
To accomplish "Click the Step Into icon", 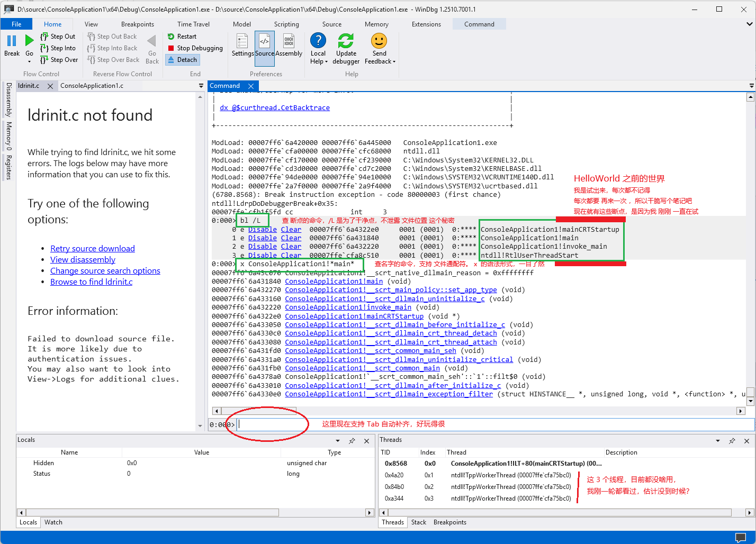I will (44, 48).
